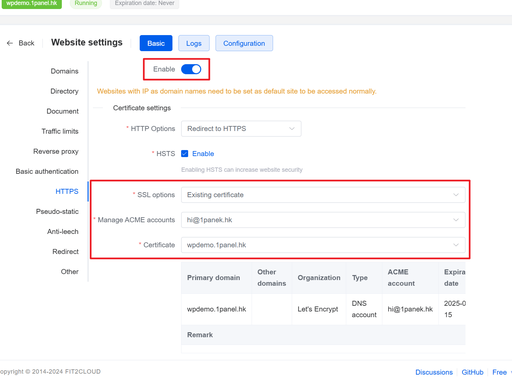Click the Website settings heading

coord(87,42)
